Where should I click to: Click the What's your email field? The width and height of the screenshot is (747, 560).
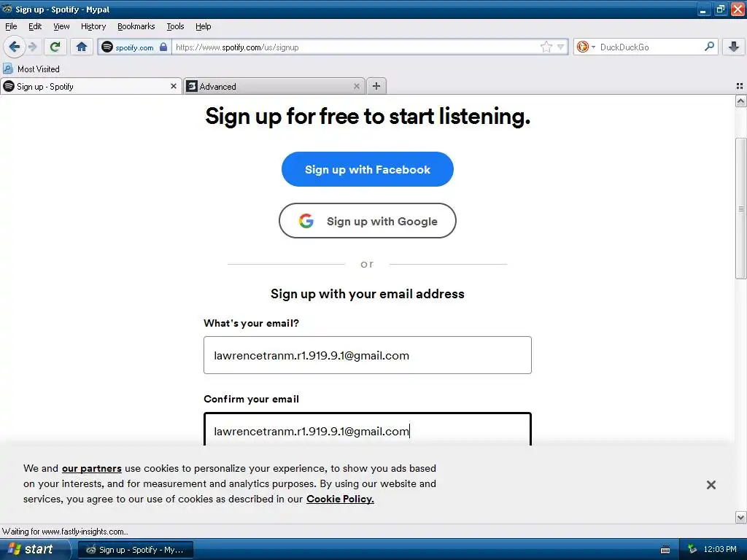[368, 355]
